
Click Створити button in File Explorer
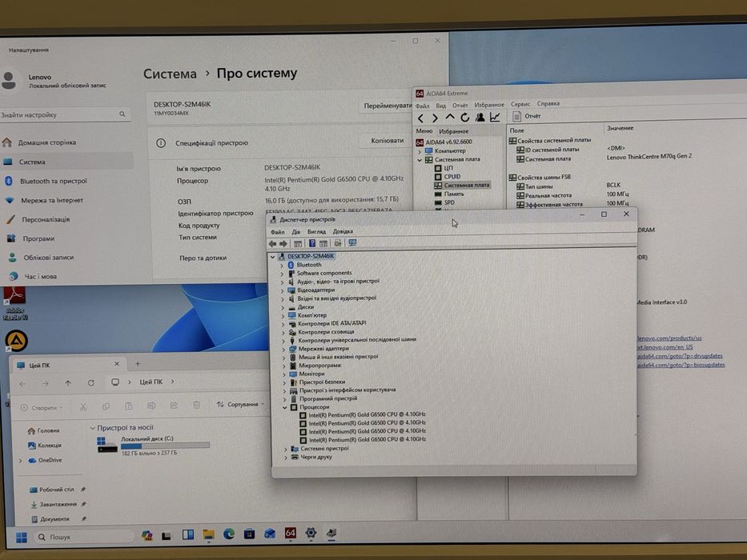42,408
